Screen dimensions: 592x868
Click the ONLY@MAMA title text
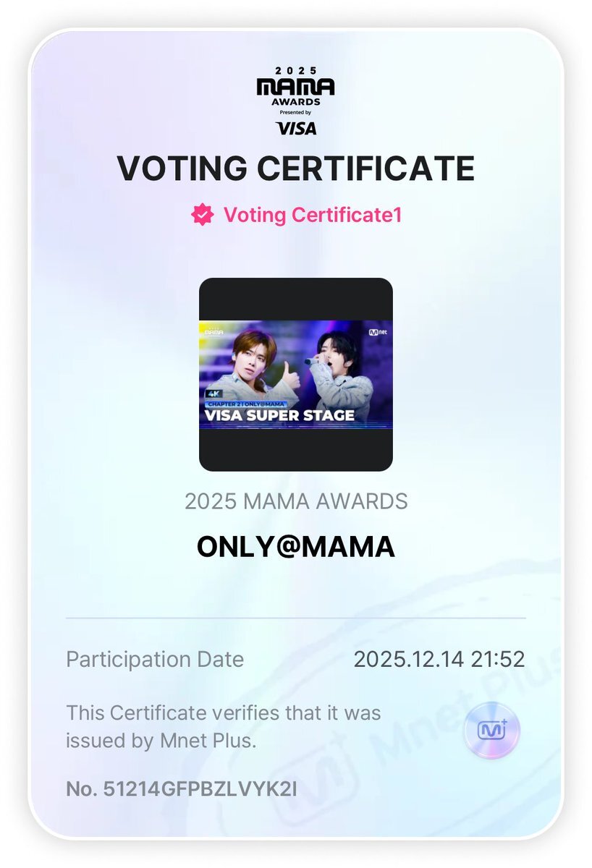pyautogui.click(x=295, y=547)
